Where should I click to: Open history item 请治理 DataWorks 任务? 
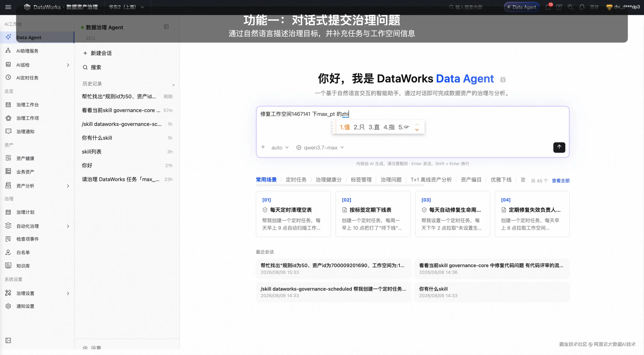pos(127,179)
